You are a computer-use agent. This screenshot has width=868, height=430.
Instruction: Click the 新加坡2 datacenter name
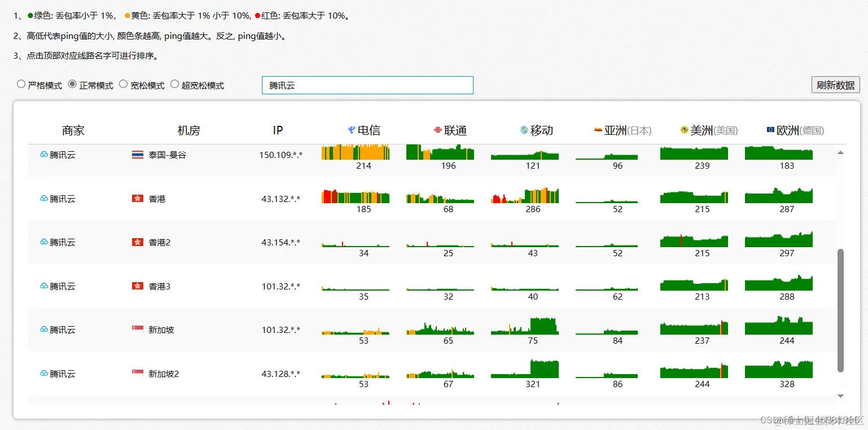pyautogui.click(x=164, y=374)
